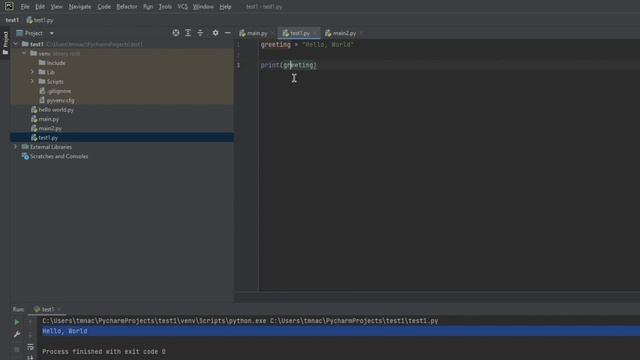Click the PyCharm logo icon in title bar
The image size is (640, 360).
tap(9, 6)
